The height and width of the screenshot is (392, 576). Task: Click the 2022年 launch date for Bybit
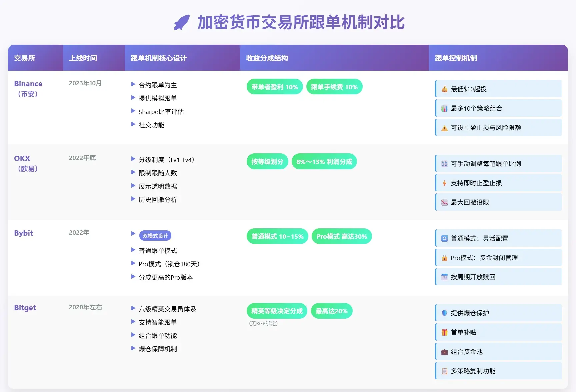79,232
